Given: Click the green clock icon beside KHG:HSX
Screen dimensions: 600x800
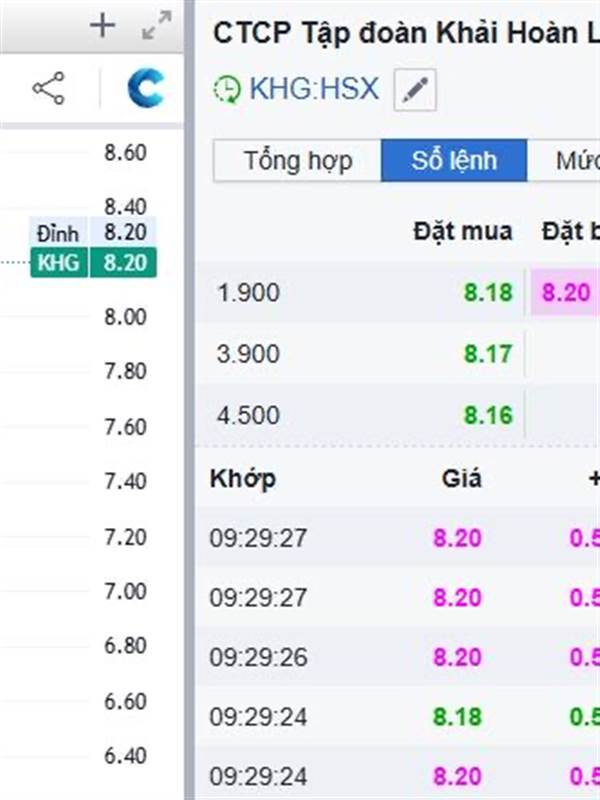Looking at the screenshot, I should [227, 89].
